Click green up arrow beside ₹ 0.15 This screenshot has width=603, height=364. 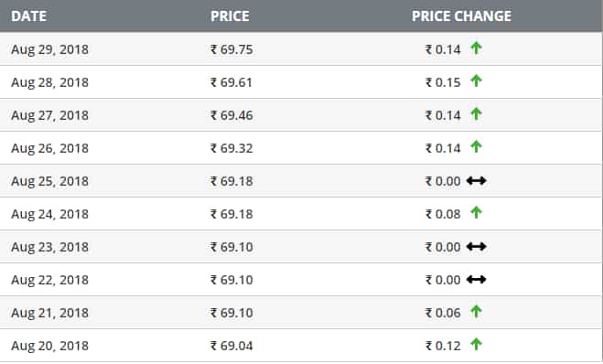[x=476, y=80]
